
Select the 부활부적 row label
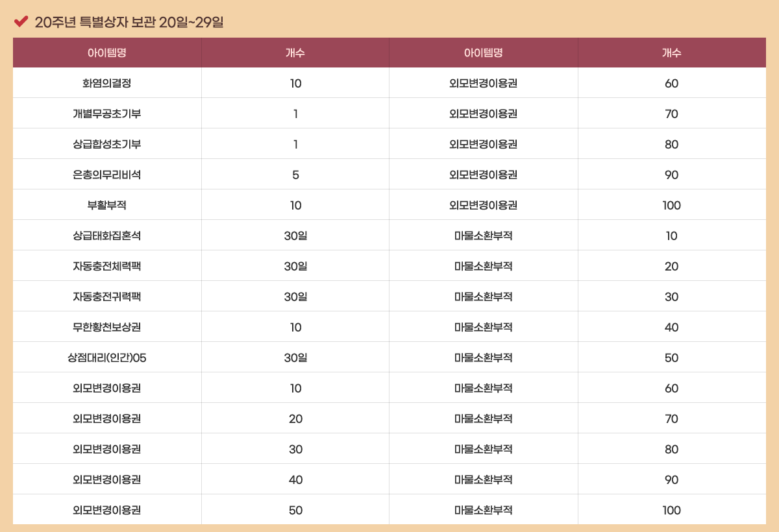(x=107, y=205)
